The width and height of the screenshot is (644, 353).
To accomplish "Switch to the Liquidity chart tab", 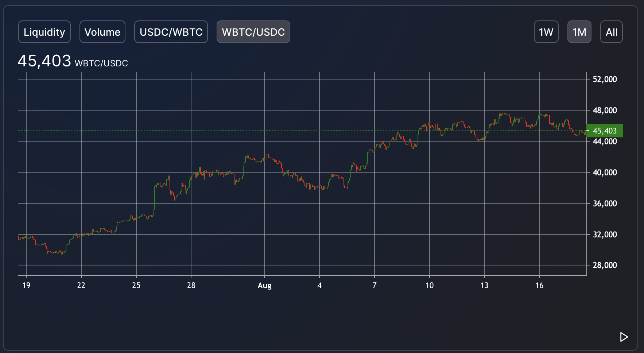I will [44, 32].
